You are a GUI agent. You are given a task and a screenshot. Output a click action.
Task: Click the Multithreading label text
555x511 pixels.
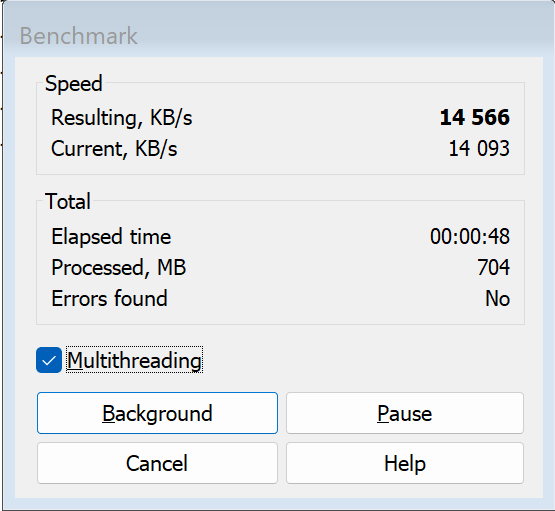pos(135,360)
